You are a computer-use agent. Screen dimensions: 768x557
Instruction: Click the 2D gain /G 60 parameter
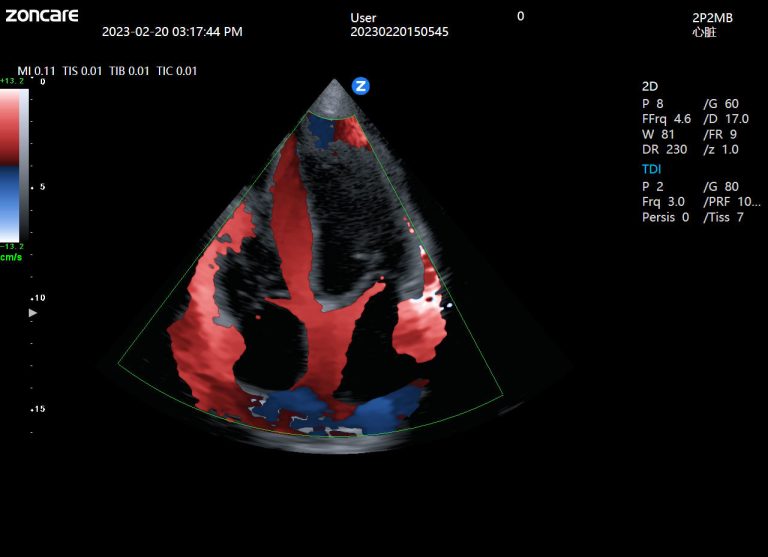[x=720, y=104]
